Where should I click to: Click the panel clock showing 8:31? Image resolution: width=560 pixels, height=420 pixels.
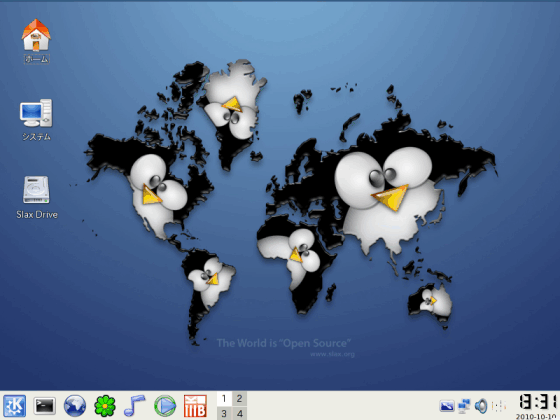click(x=539, y=401)
